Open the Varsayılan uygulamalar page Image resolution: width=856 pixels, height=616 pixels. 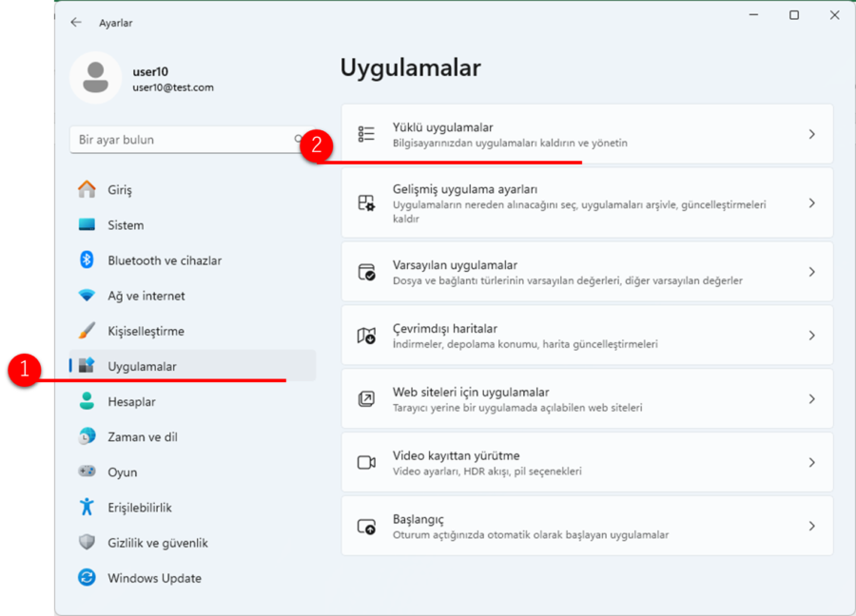coord(588,272)
